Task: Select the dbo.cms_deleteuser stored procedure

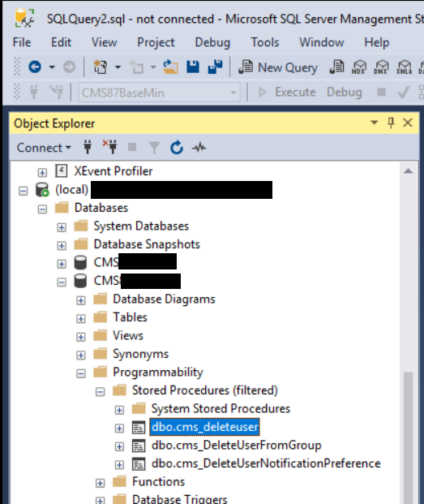Action: point(205,427)
